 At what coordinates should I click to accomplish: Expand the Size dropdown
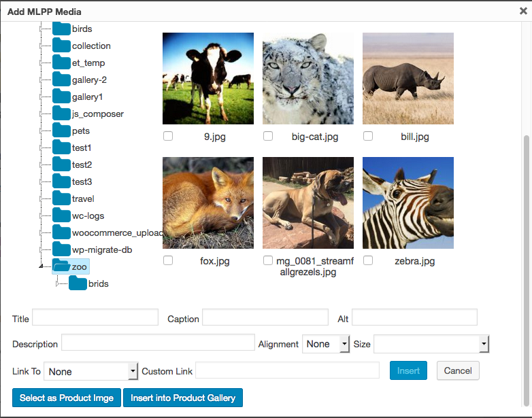(x=431, y=344)
